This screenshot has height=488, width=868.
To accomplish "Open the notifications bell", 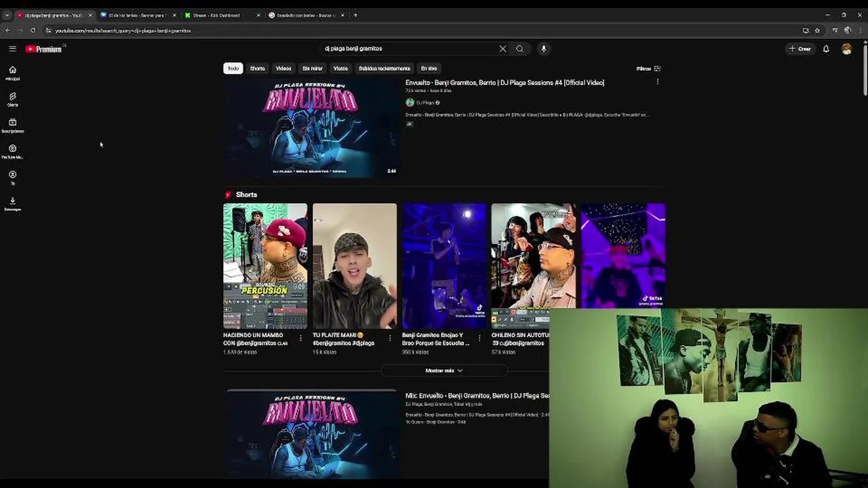I will [x=826, y=49].
